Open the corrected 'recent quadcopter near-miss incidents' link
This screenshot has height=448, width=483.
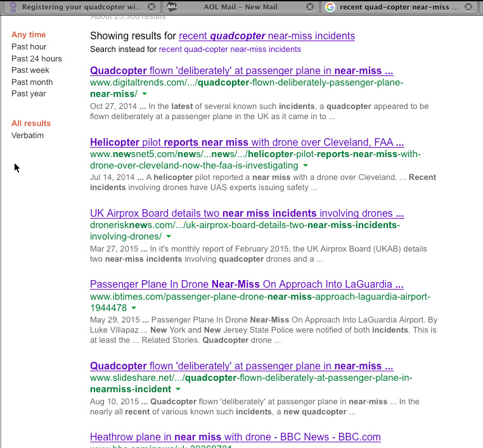point(267,35)
